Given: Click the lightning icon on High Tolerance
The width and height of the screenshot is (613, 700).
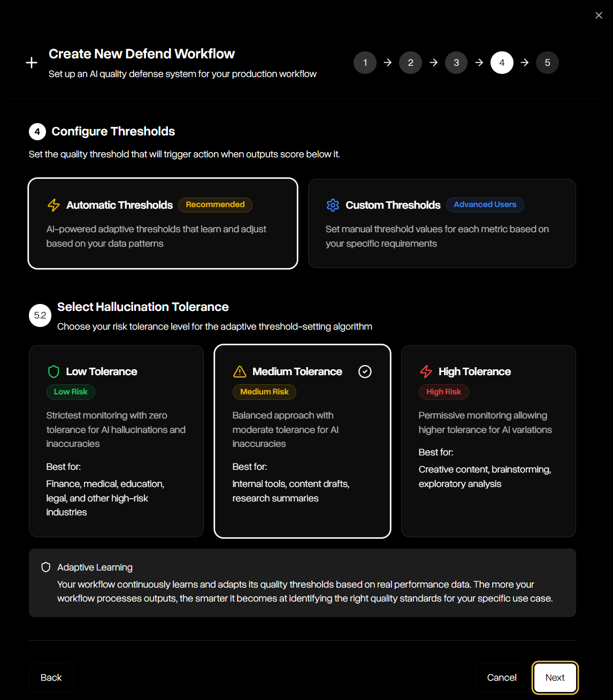Looking at the screenshot, I should coord(426,371).
